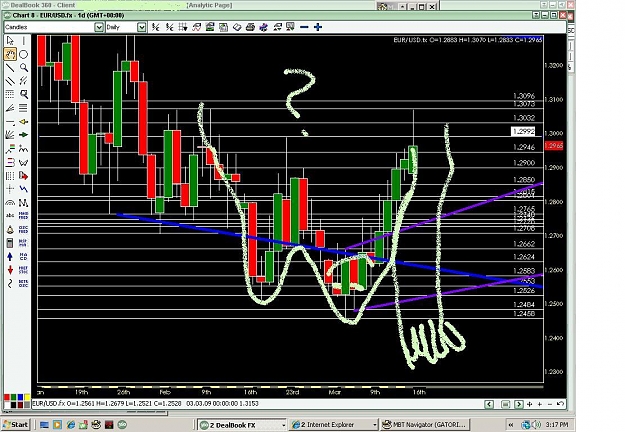
Task: Click the 1.2992 price label
Action: pos(523,132)
